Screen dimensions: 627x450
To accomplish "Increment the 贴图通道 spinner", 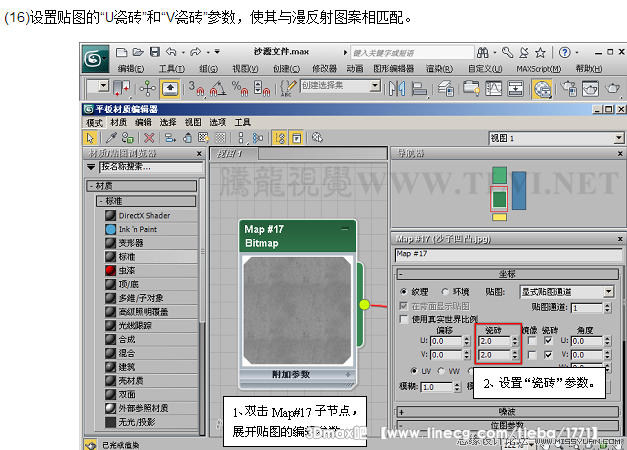I will [608, 305].
